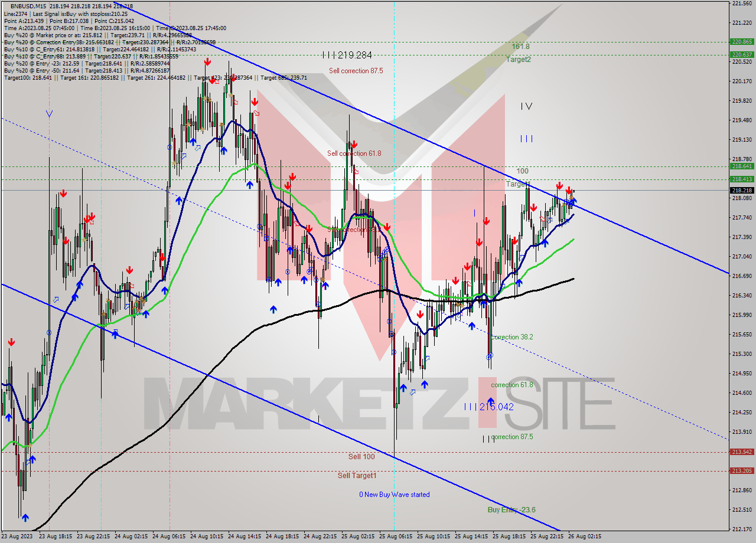Screen dimensions: 756x543
Task: Select the '24 Aug 14:15' time label
Action: click(245, 537)
